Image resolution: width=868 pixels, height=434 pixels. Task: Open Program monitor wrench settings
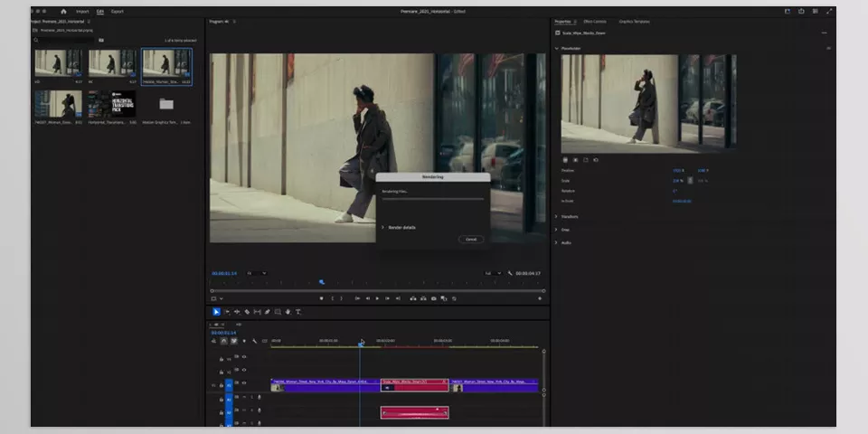510,273
